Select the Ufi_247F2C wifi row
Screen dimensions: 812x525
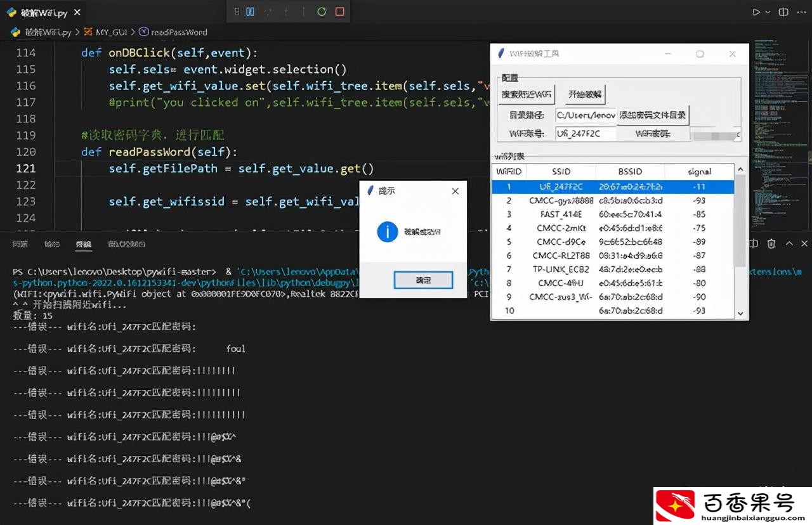(613, 186)
